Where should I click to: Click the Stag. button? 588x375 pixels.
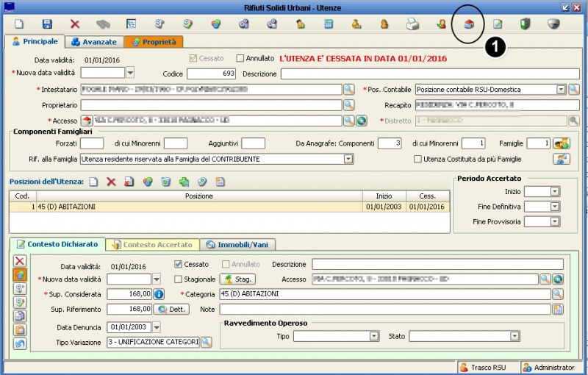(x=237, y=279)
